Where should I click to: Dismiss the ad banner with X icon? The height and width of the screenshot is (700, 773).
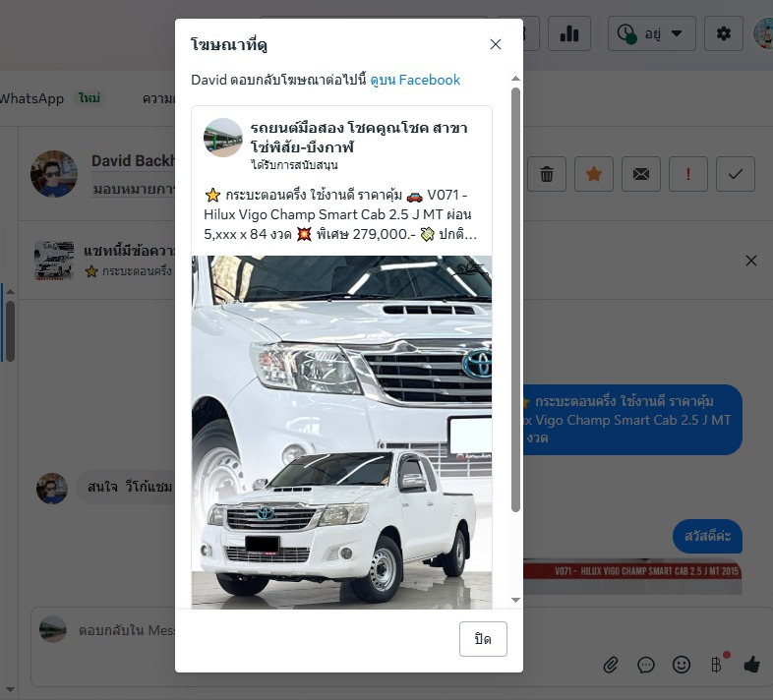750,261
